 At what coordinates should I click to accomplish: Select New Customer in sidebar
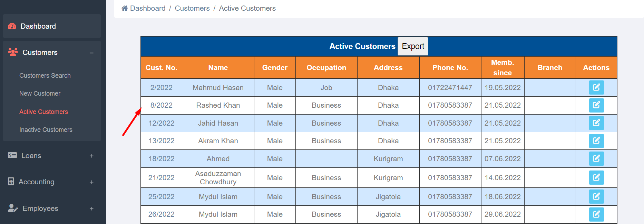tap(40, 94)
